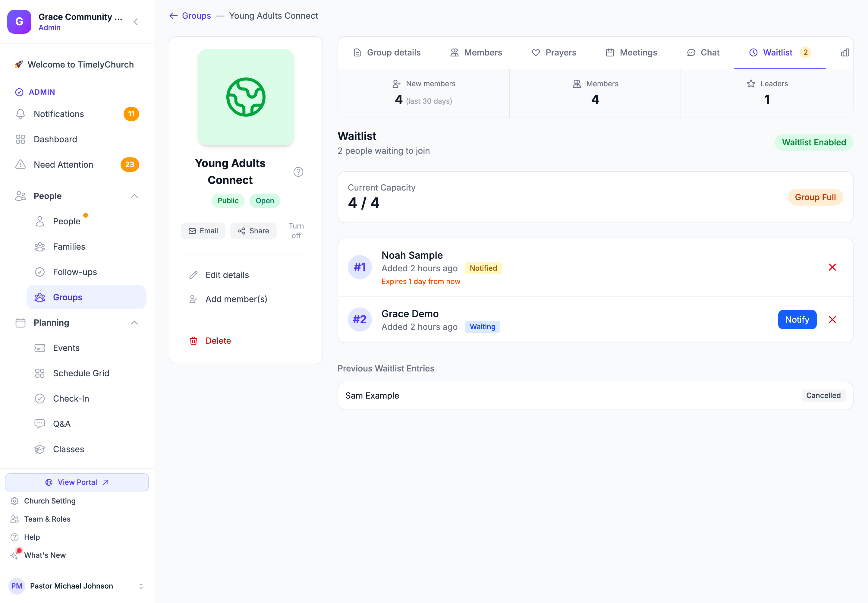The image size is (868, 603).
Task: Open View Portal link
Action: (77, 482)
